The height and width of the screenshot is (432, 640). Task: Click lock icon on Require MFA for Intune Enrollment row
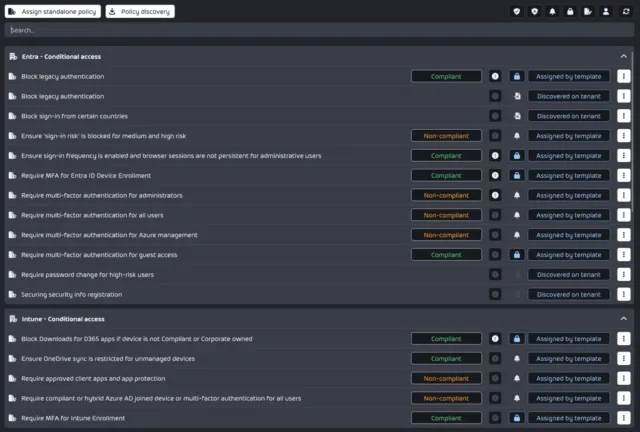tap(517, 418)
